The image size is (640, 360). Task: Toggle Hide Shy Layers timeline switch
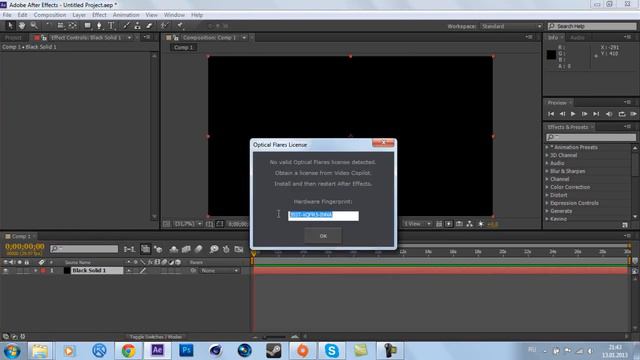(x=173, y=249)
